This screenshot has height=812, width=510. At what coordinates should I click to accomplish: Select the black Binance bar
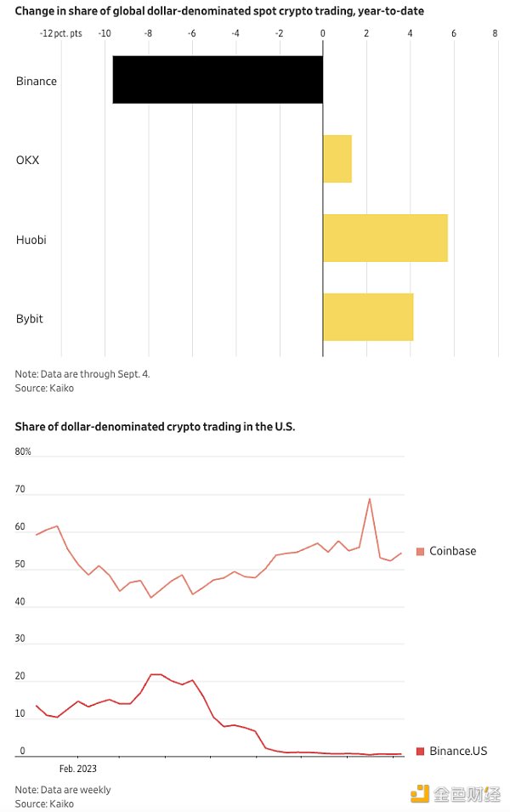(218, 80)
